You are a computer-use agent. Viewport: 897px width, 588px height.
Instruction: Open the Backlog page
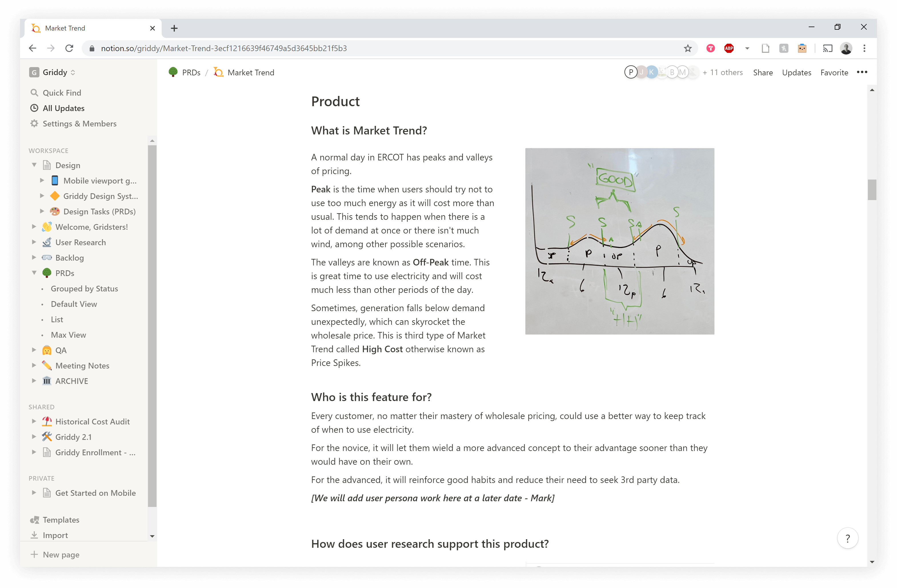tap(69, 258)
